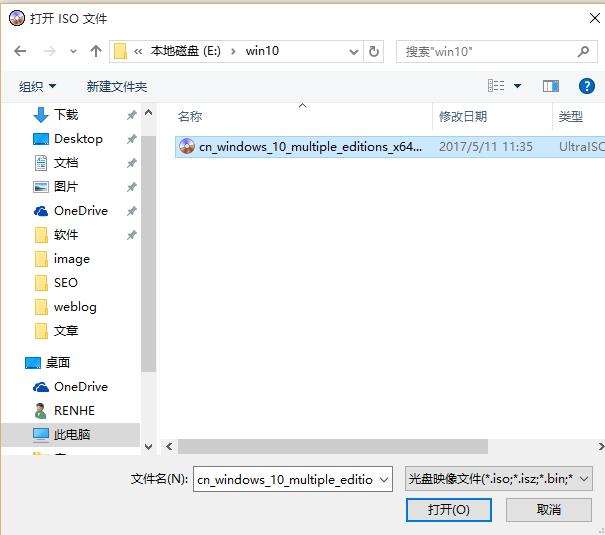The image size is (605, 535).
Task: Click the 打开(O) button
Action: tap(449, 510)
